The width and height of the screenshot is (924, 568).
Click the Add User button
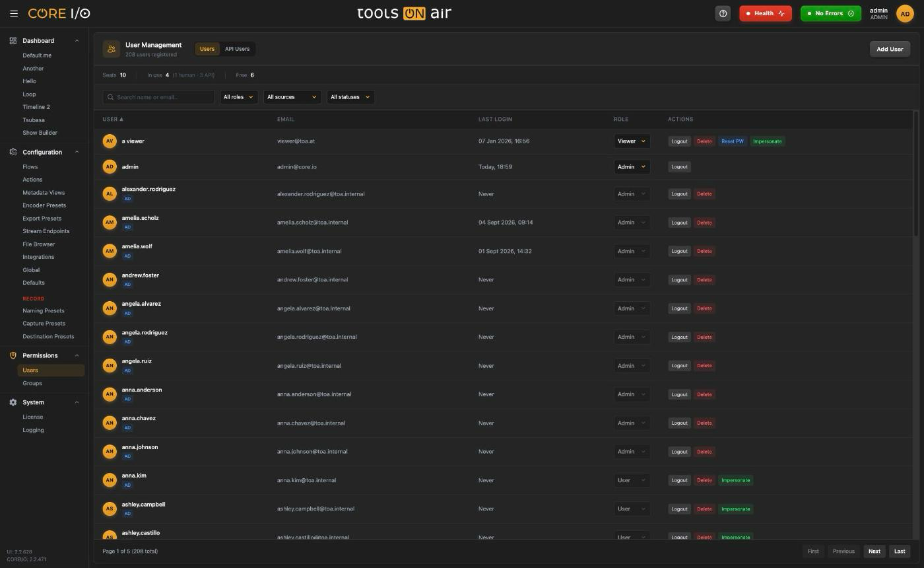pos(890,49)
